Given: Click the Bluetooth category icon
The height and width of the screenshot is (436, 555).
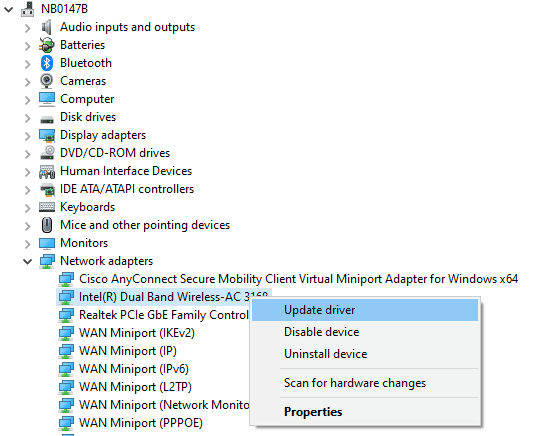Looking at the screenshot, I should tap(47, 63).
